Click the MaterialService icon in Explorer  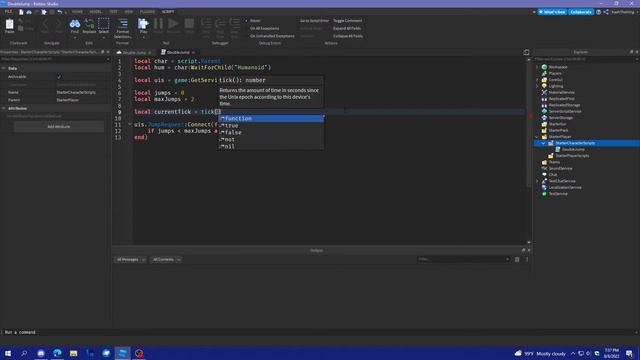pos(544,92)
